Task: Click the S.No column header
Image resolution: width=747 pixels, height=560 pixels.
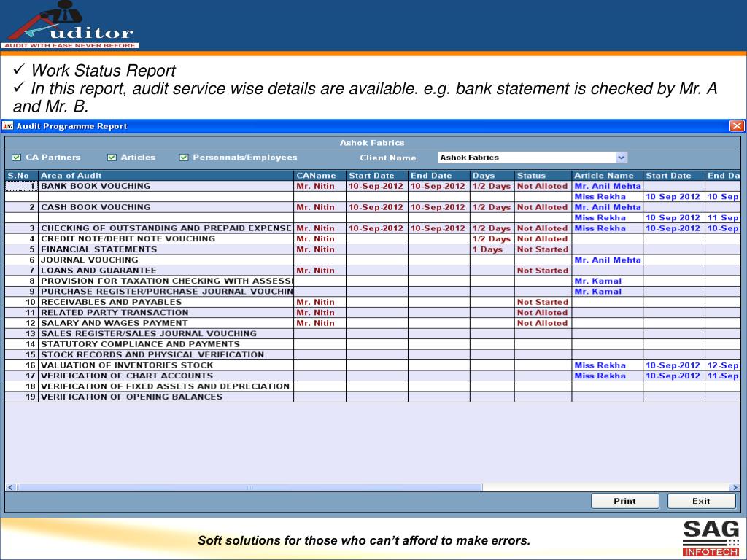Action: tap(21, 176)
